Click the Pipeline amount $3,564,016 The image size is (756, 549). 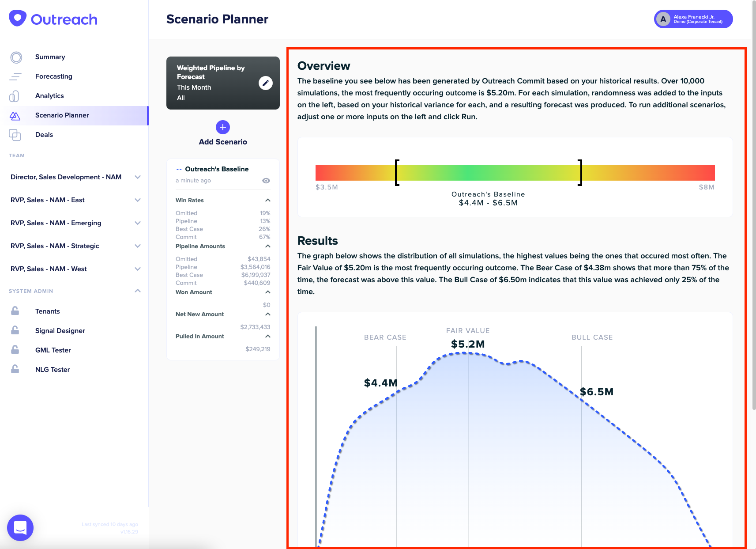pyautogui.click(x=256, y=267)
